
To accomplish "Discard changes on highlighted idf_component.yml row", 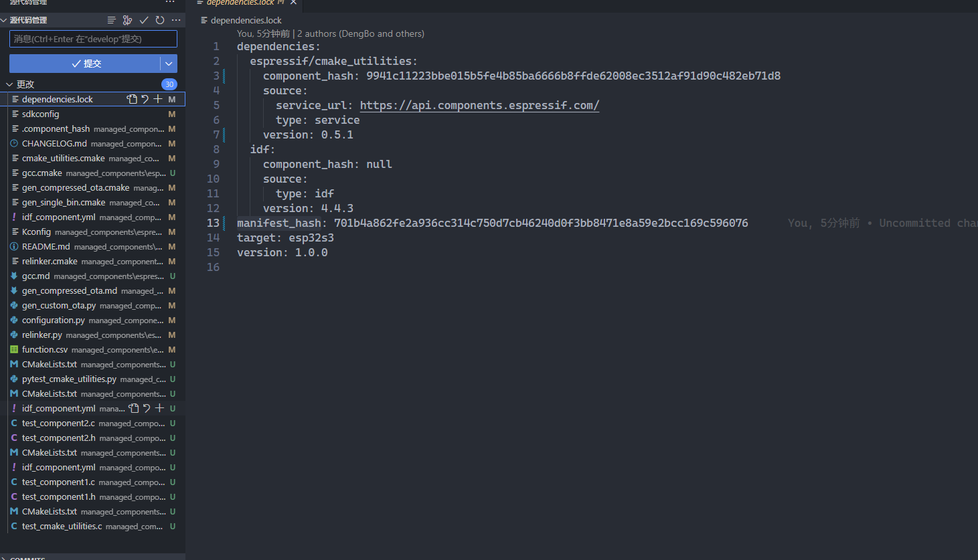I will [x=147, y=408].
